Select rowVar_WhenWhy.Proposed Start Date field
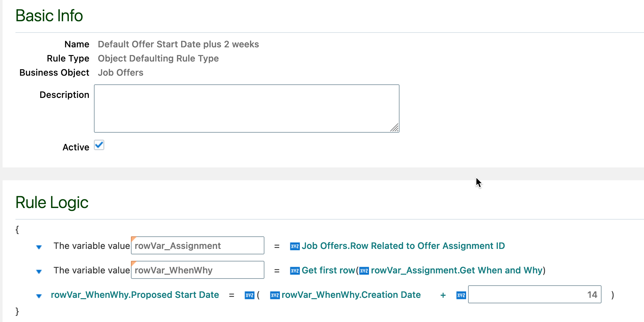Viewport: 644px width, 322px height. (x=135, y=295)
